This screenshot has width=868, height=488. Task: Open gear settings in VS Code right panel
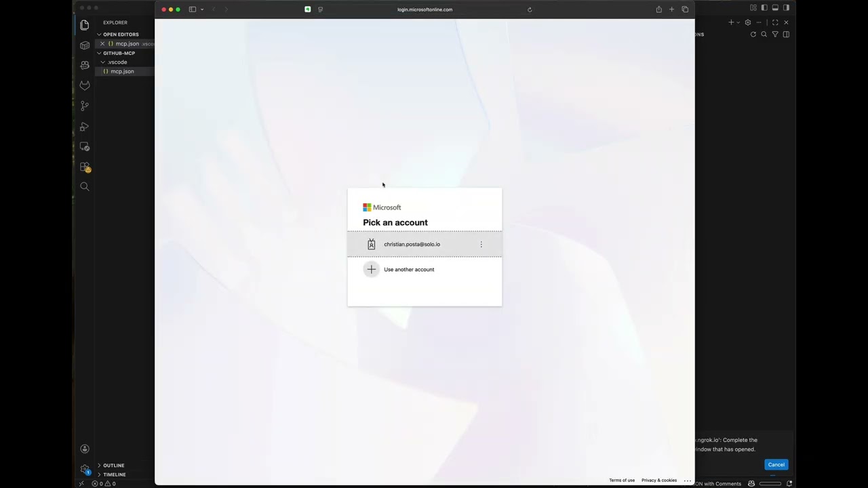(748, 22)
